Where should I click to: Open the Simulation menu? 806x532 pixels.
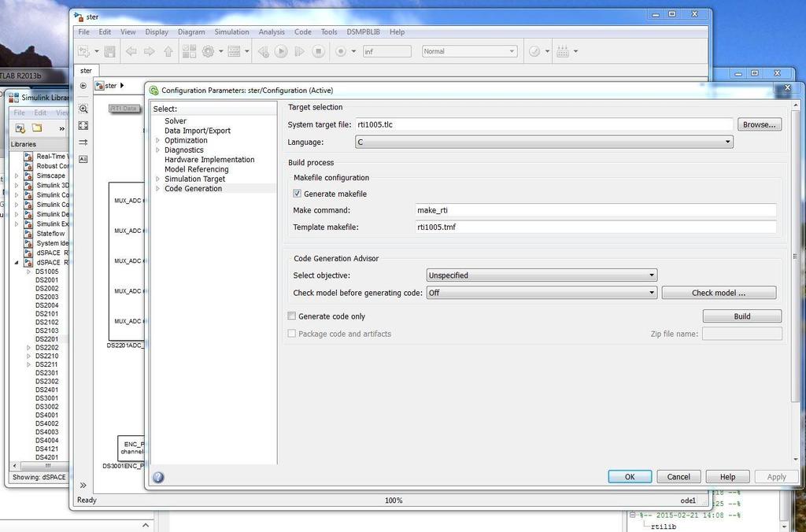tap(232, 31)
